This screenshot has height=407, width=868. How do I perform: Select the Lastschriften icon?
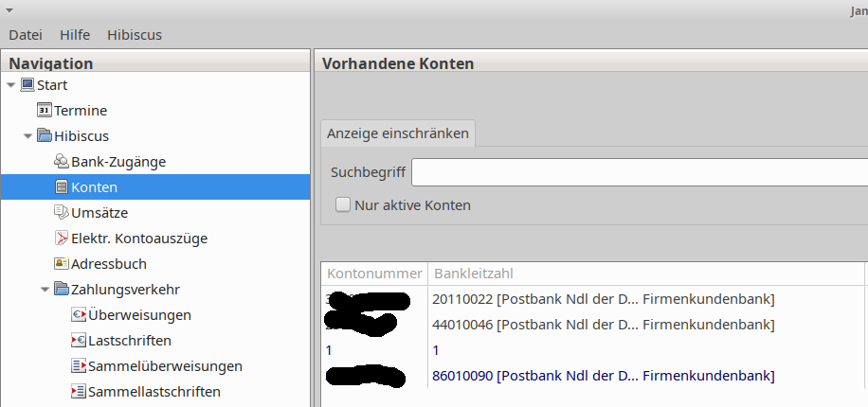79,341
